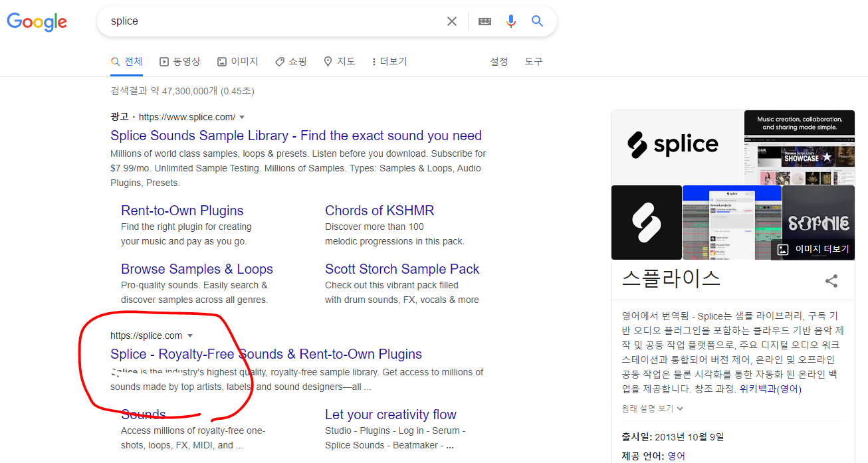868x463 pixels.
Task: Click the splice wordmark logo image
Action: pos(677,147)
